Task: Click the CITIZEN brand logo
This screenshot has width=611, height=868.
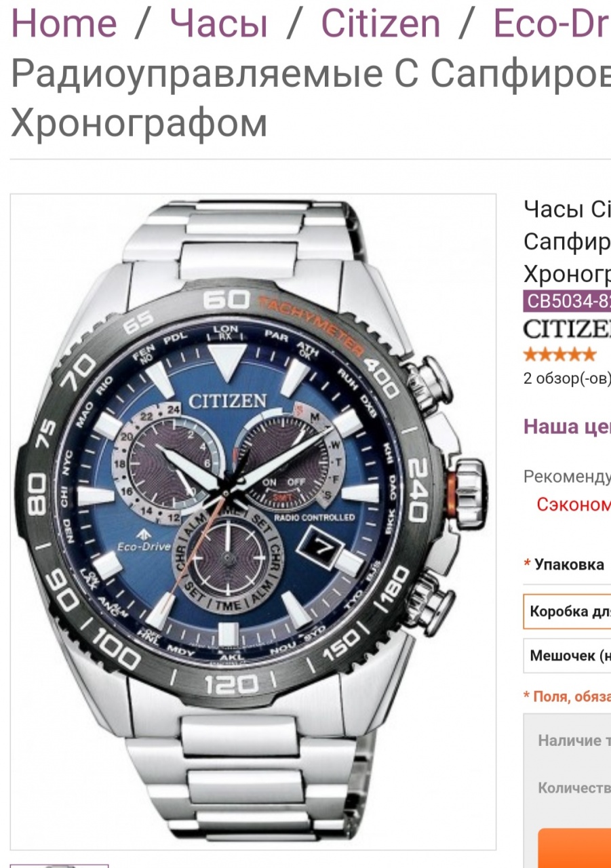Action: point(567,329)
